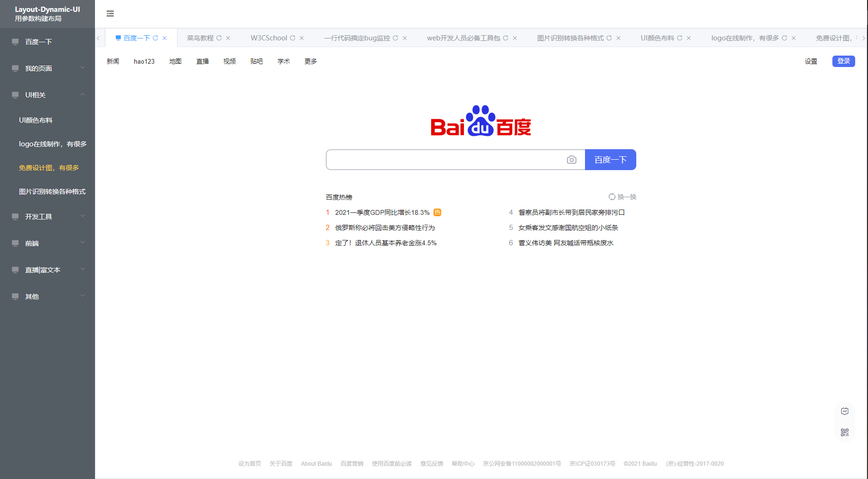Expand the 其他 sidebar menu

[47, 297]
